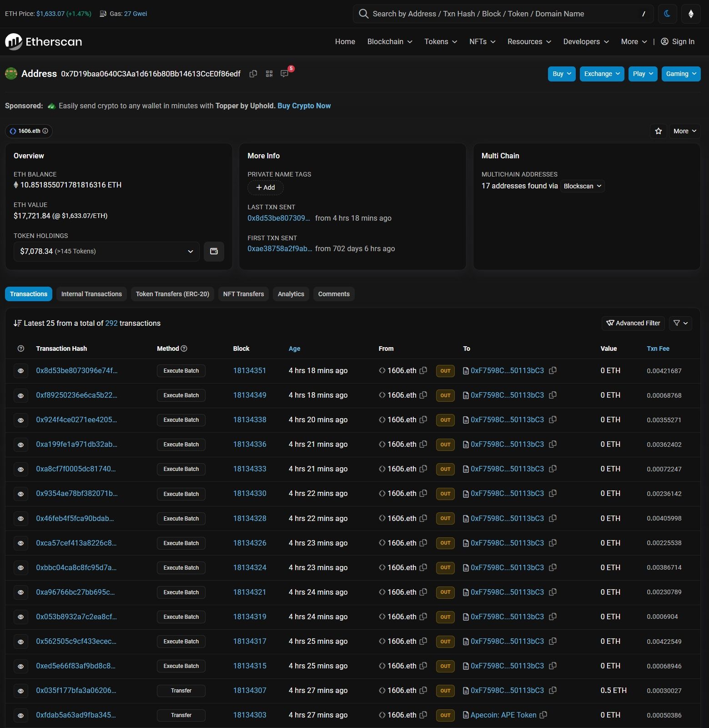The image size is (709, 728).
Task: Click the Method help question icon
Action: (184, 349)
